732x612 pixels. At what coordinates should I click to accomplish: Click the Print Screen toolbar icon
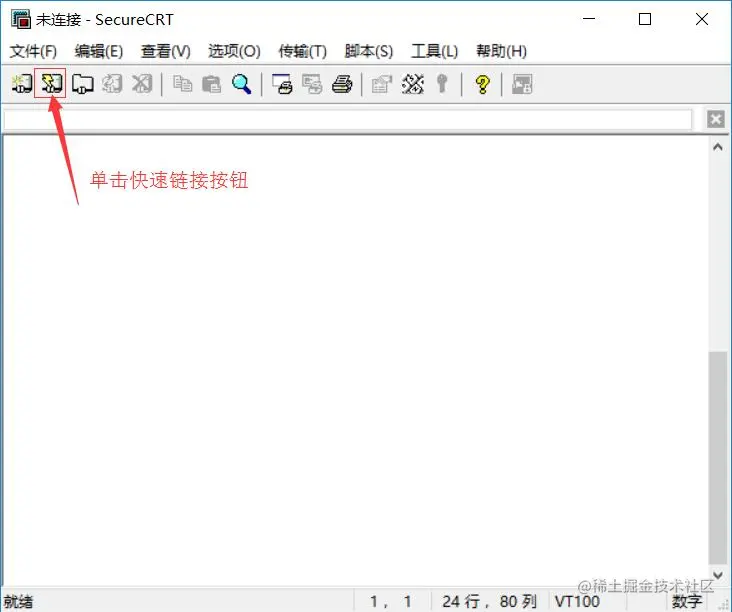[282, 84]
